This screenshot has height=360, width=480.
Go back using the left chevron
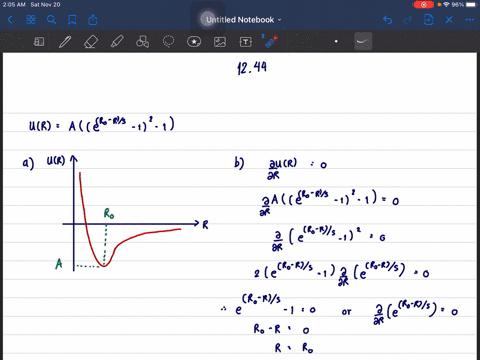coord(10,20)
